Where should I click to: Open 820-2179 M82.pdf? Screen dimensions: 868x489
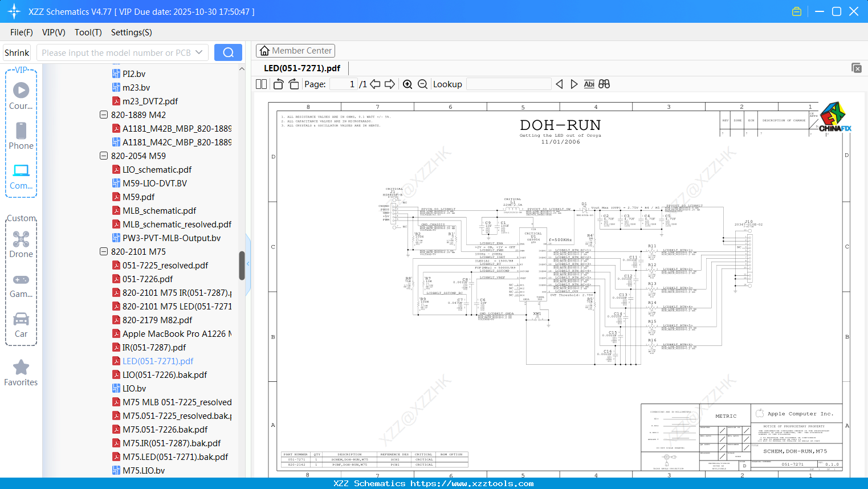[157, 320]
